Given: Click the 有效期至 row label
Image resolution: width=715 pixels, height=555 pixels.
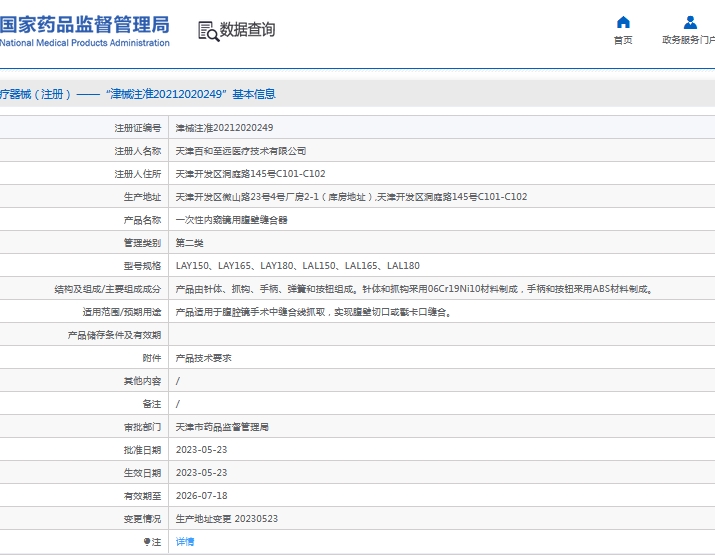Looking at the screenshot, I should pos(142,496).
